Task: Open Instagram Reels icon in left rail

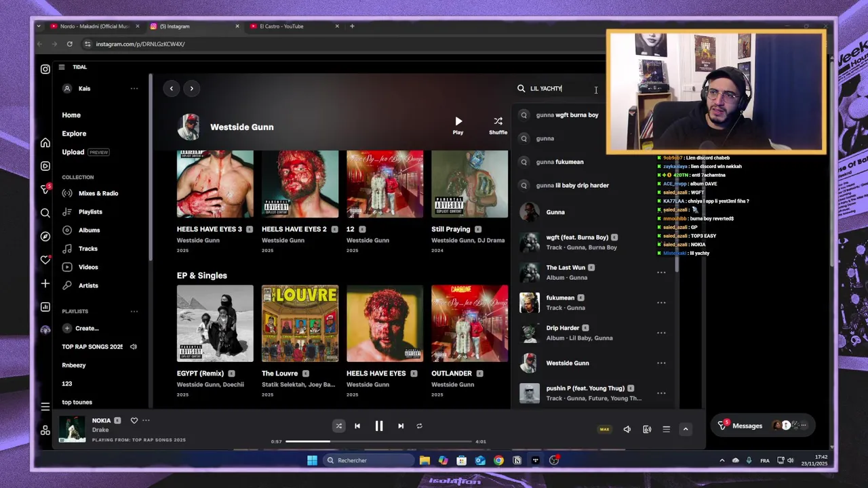Action: pyautogui.click(x=45, y=166)
